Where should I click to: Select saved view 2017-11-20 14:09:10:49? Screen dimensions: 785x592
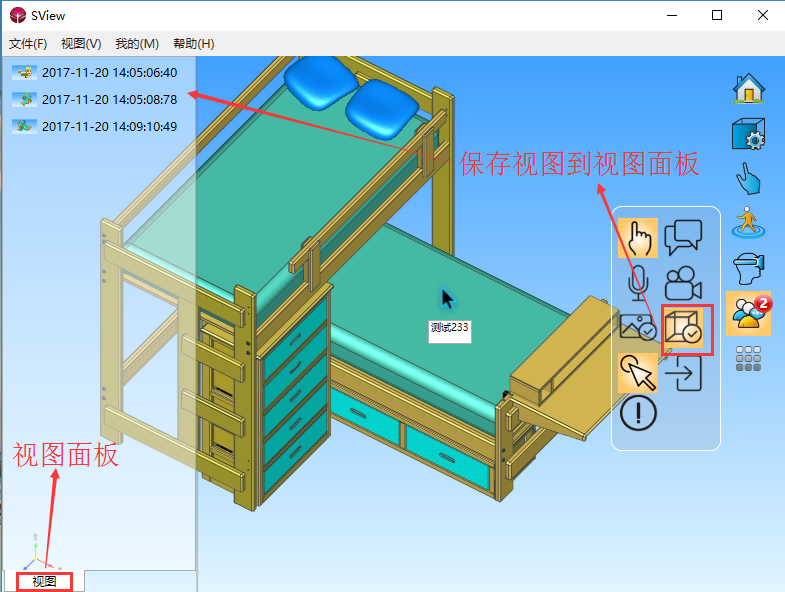[109, 127]
